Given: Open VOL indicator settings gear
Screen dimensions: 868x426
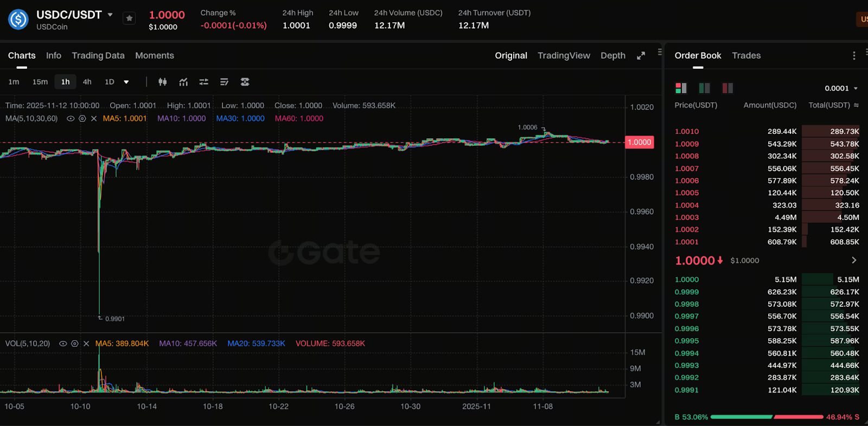Looking at the screenshot, I should (75, 344).
